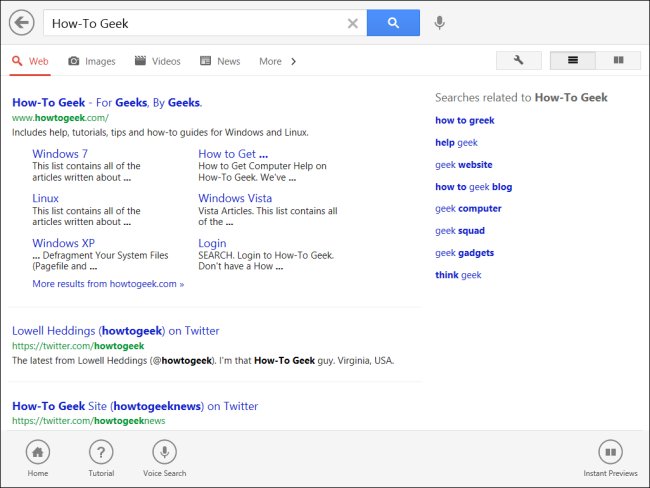
Task: Search related term geek computer
Action: (x=468, y=209)
